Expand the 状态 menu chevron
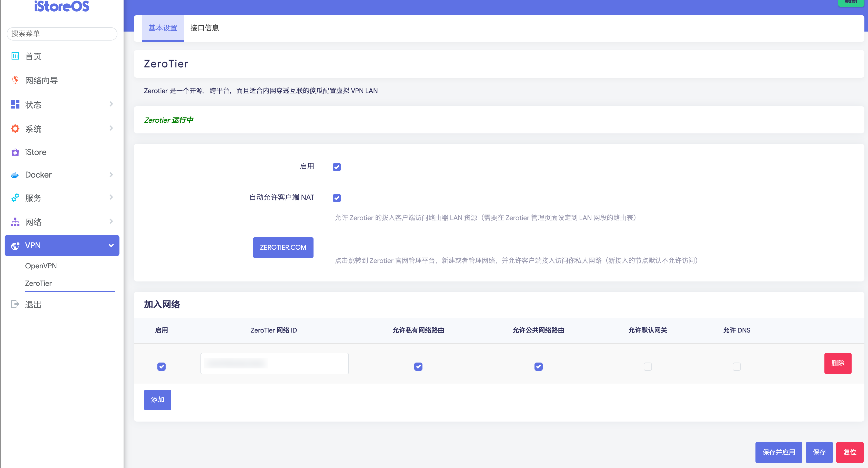868x468 pixels. pyautogui.click(x=111, y=104)
